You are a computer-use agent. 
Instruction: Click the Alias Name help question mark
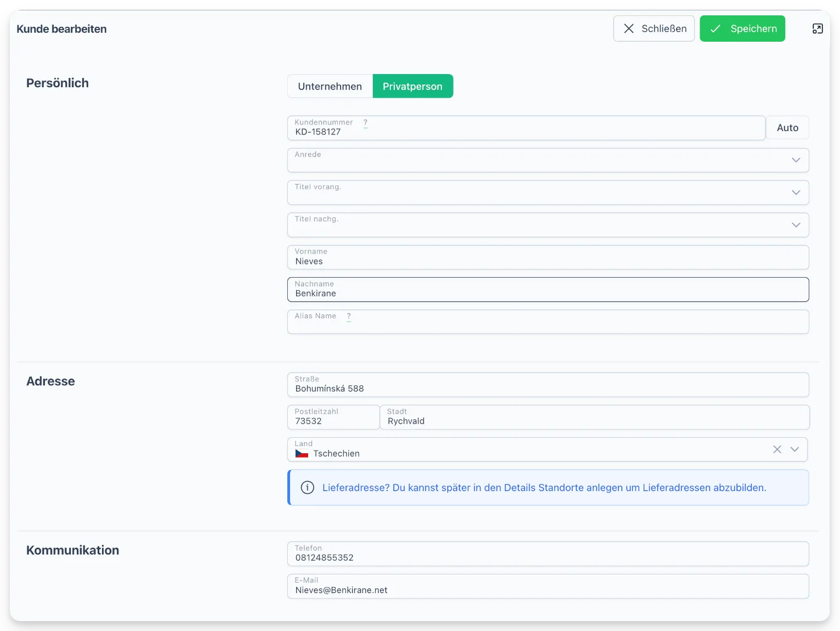click(x=349, y=317)
